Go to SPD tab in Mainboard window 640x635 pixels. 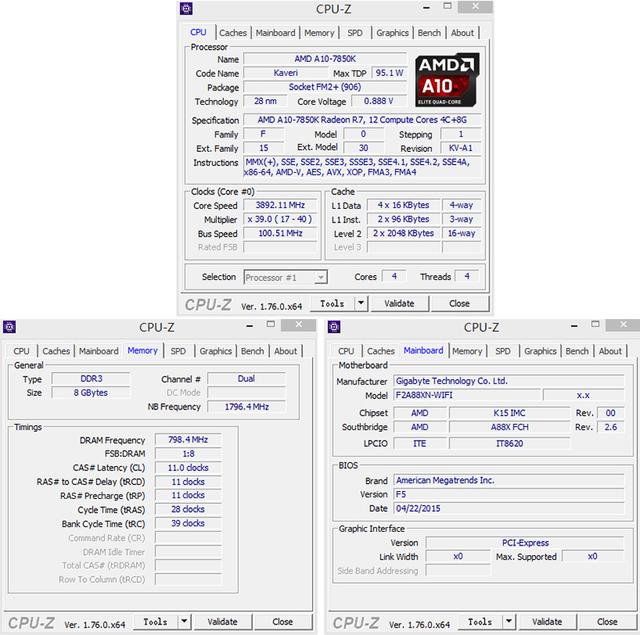pos(503,351)
